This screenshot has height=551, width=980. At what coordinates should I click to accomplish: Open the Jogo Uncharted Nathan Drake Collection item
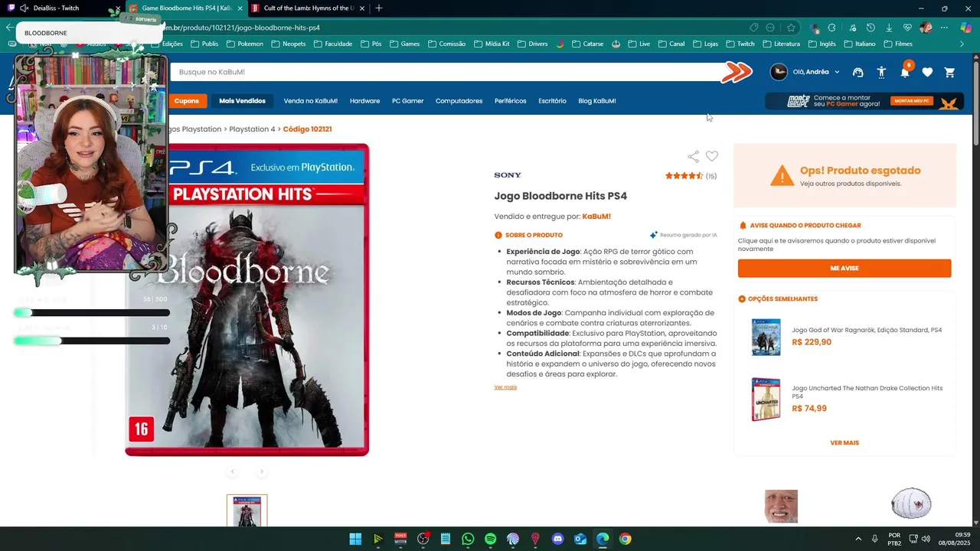point(845,399)
